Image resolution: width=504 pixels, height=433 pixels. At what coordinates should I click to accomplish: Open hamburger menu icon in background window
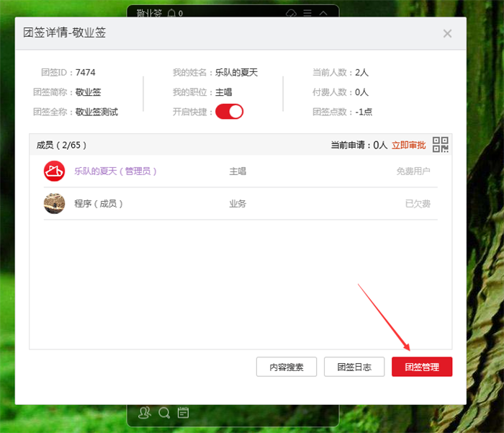(x=307, y=13)
